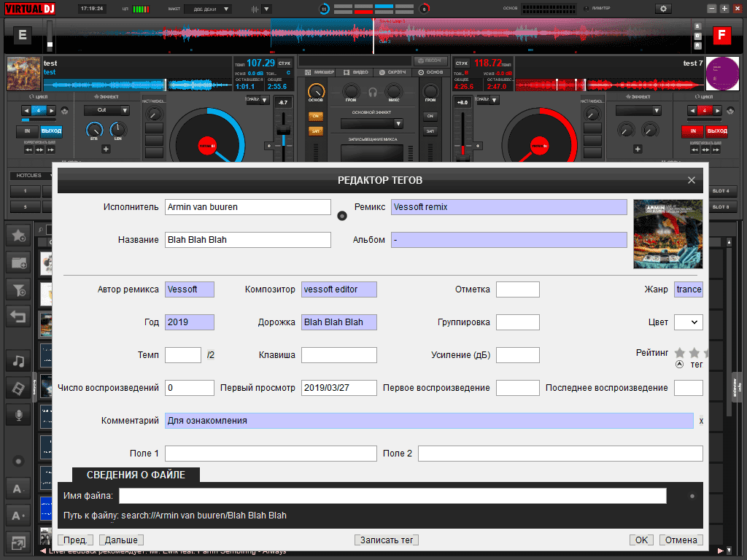Open effect dropdown on right deck
The width and height of the screenshot is (747, 560).
(638, 111)
